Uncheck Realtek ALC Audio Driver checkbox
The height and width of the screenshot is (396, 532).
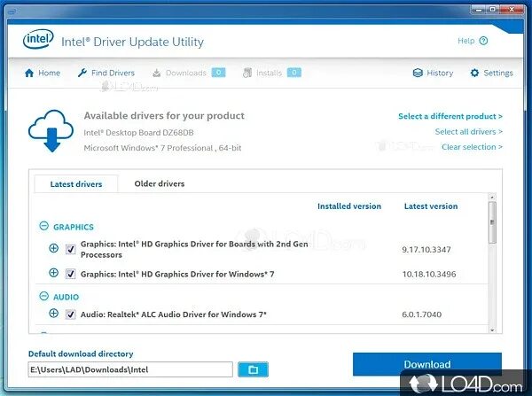tap(71, 314)
